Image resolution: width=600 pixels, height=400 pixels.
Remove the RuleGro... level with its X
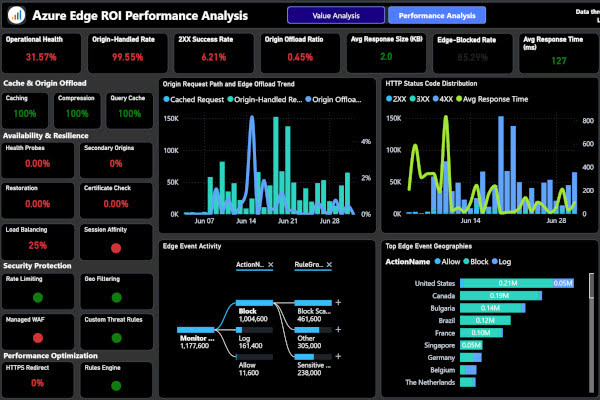[x=329, y=264]
